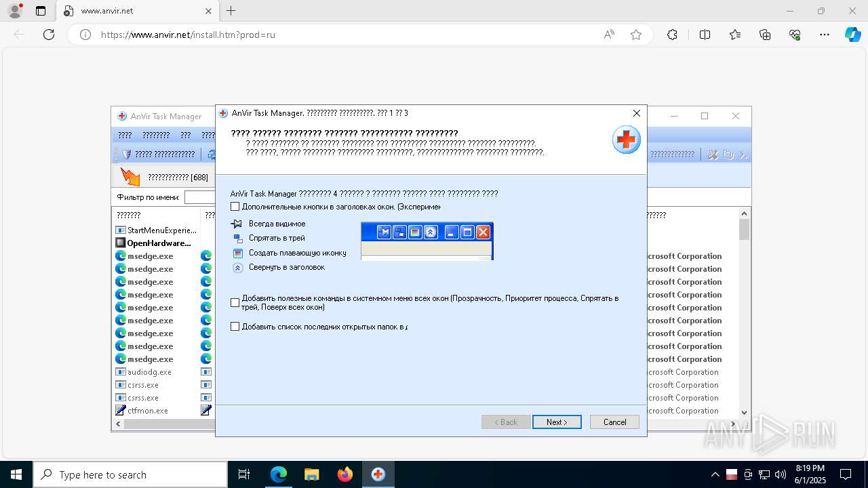
Task: Click the Hide to Tray icon
Action: click(237, 239)
